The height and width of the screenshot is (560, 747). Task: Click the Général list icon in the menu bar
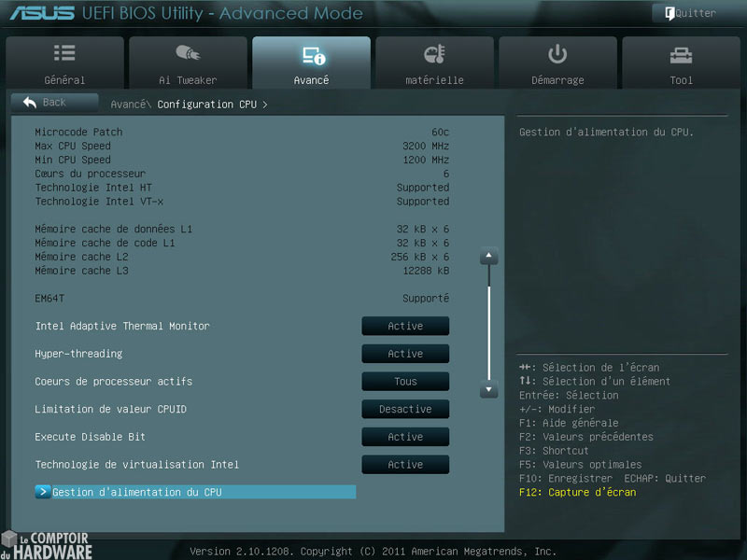pyautogui.click(x=64, y=53)
